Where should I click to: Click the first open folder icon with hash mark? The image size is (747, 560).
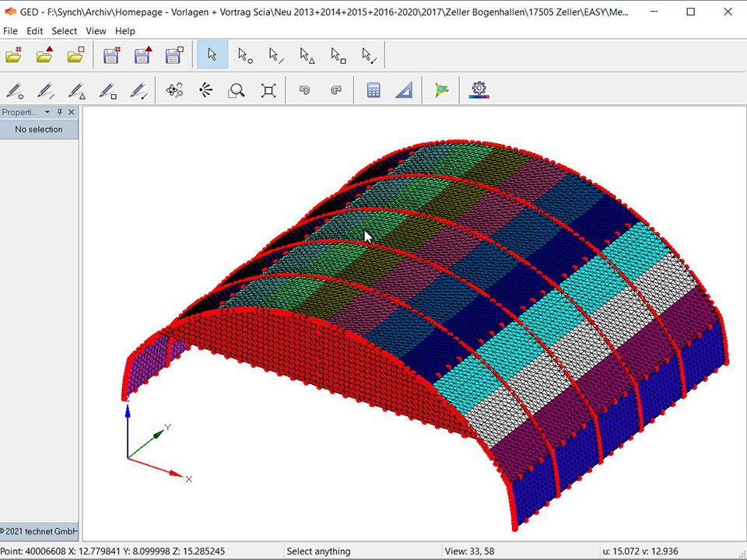click(x=14, y=55)
